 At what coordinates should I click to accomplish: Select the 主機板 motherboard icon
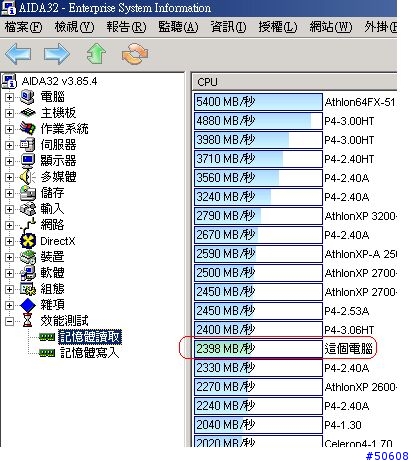(x=28, y=113)
